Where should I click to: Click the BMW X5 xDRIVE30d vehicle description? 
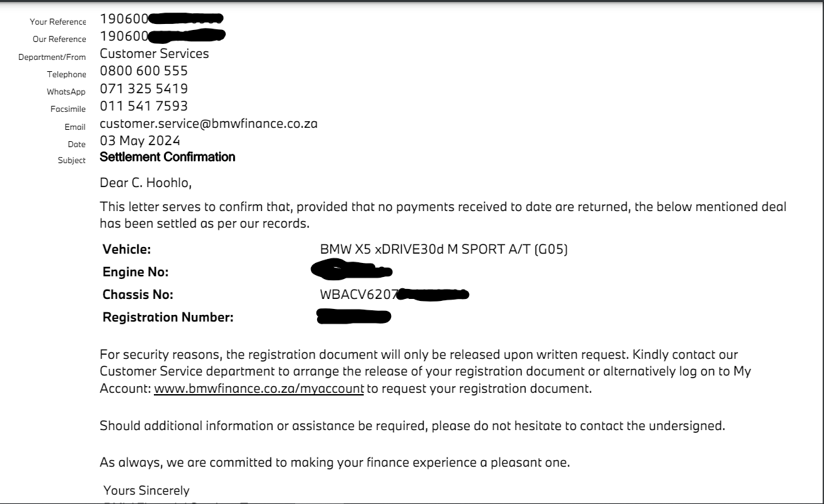coord(444,250)
